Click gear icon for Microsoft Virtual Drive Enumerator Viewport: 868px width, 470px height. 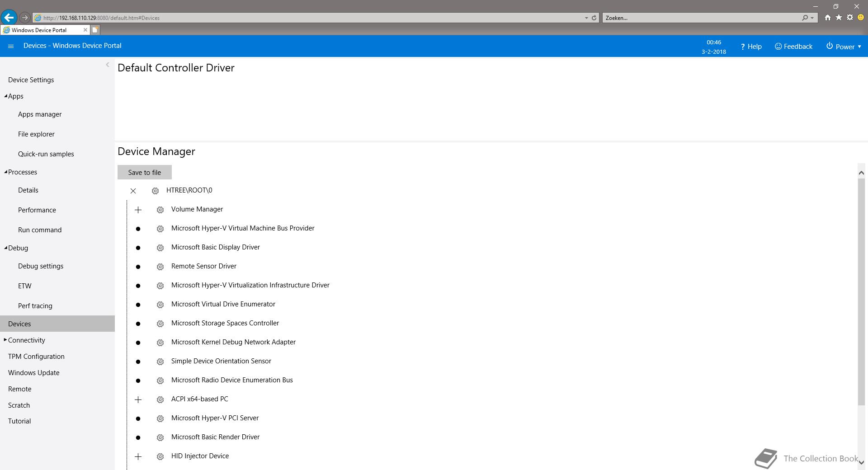[x=160, y=305]
